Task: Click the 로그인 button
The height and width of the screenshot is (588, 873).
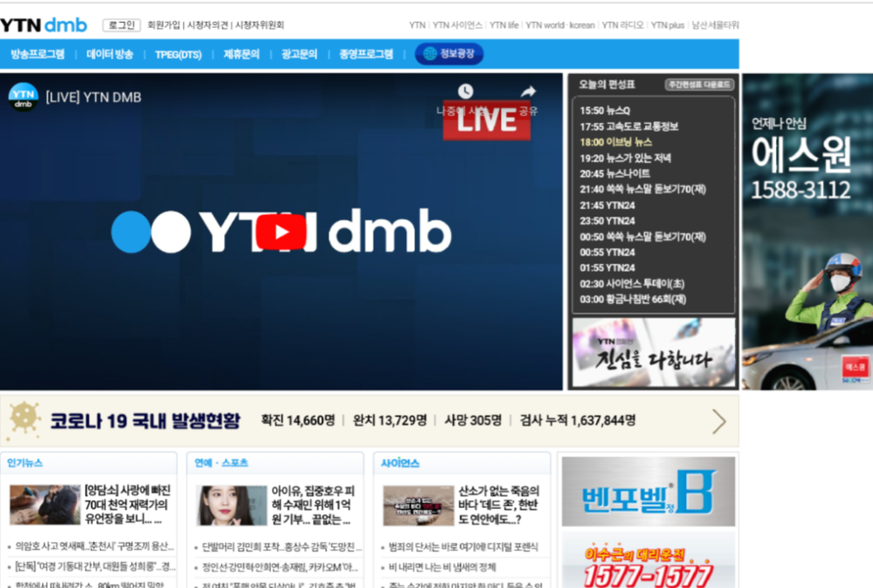Action: [121, 25]
